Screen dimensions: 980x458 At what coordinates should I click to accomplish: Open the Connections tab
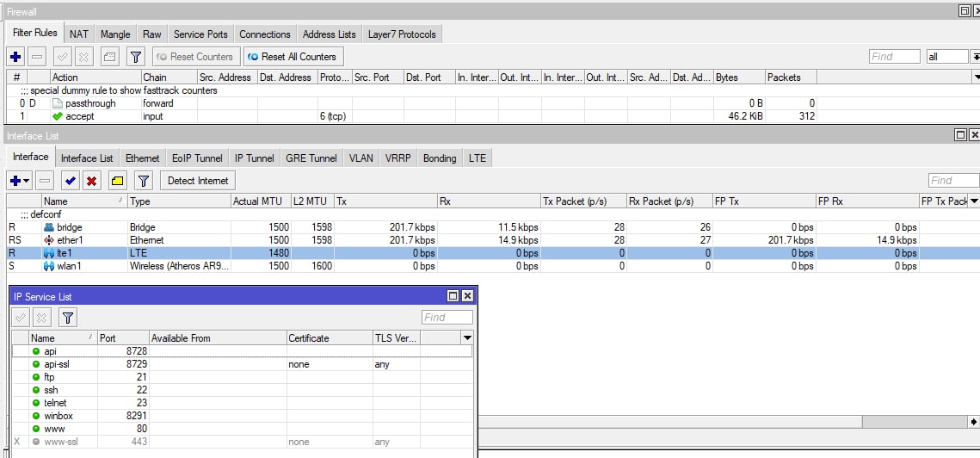pyautogui.click(x=265, y=34)
